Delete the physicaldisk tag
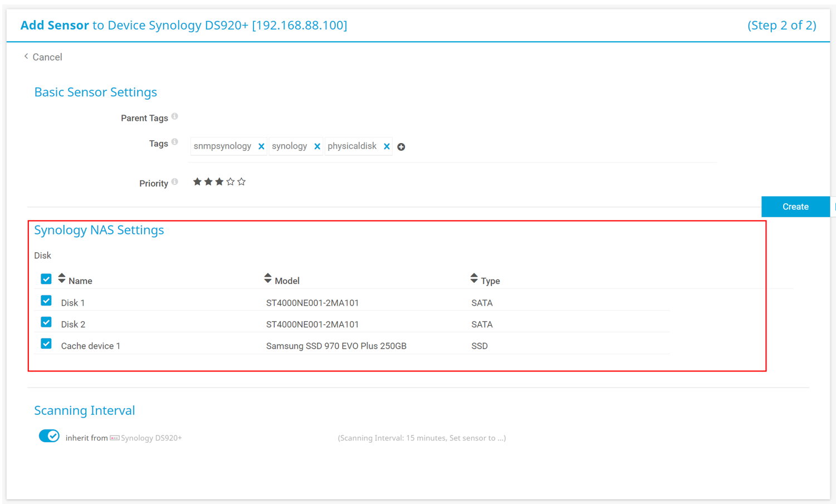836x504 pixels. [x=387, y=146]
